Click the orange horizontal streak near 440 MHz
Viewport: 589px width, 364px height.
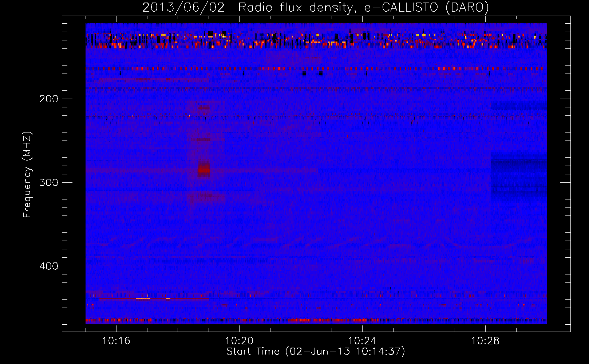click(x=143, y=298)
